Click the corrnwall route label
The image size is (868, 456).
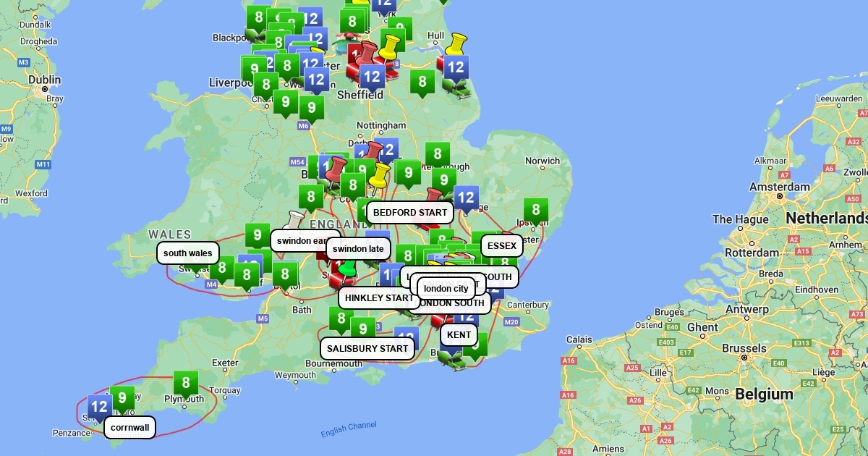pyautogui.click(x=130, y=428)
